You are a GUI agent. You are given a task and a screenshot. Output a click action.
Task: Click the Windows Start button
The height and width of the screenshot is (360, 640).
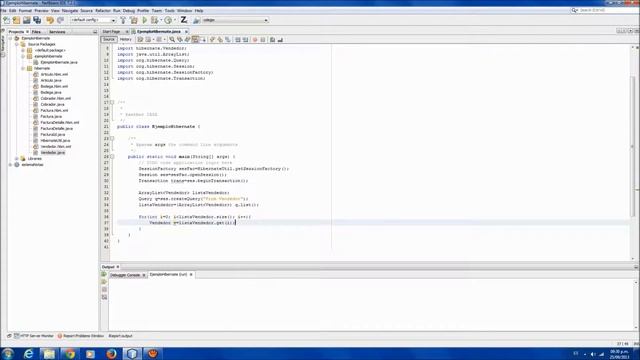[7, 353]
